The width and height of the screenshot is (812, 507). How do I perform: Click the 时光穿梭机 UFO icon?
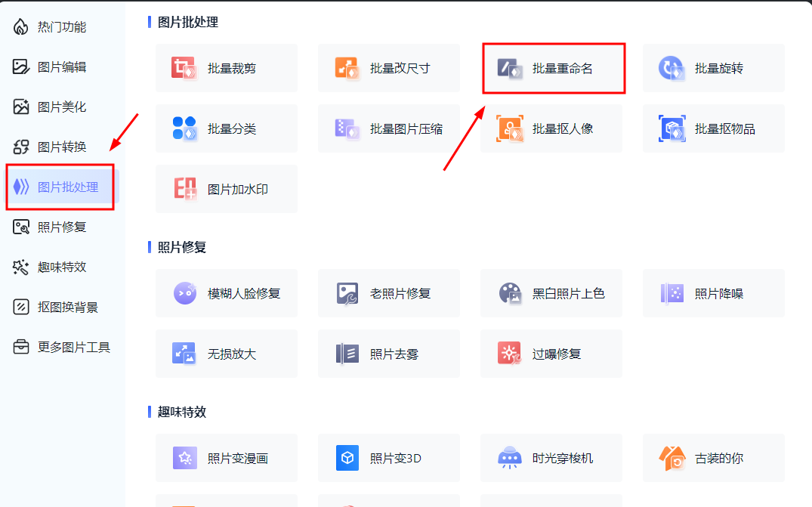[510, 458]
